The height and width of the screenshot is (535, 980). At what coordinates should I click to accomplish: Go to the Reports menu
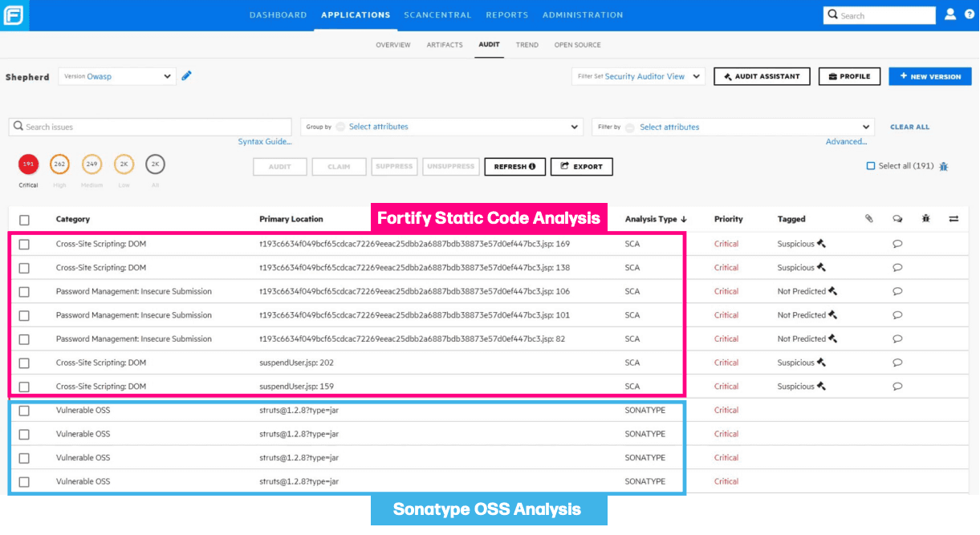point(506,14)
